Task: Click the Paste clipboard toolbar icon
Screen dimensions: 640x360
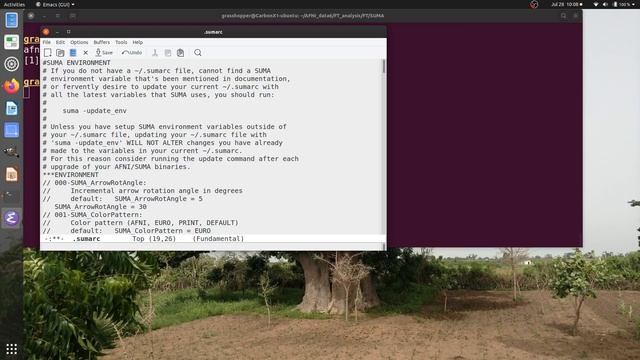Action: click(180, 53)
